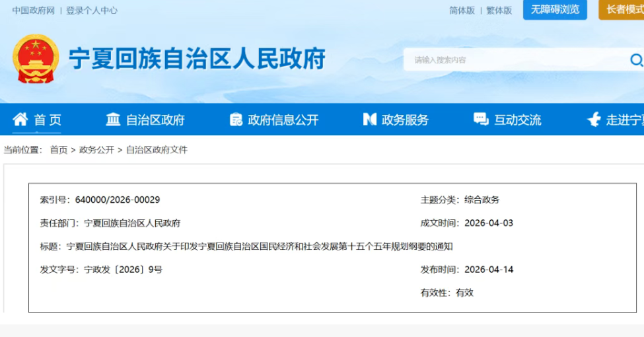The image size is (644, 337).
Task: Open the 自治区政府 menu item
Action: [155, 120]
